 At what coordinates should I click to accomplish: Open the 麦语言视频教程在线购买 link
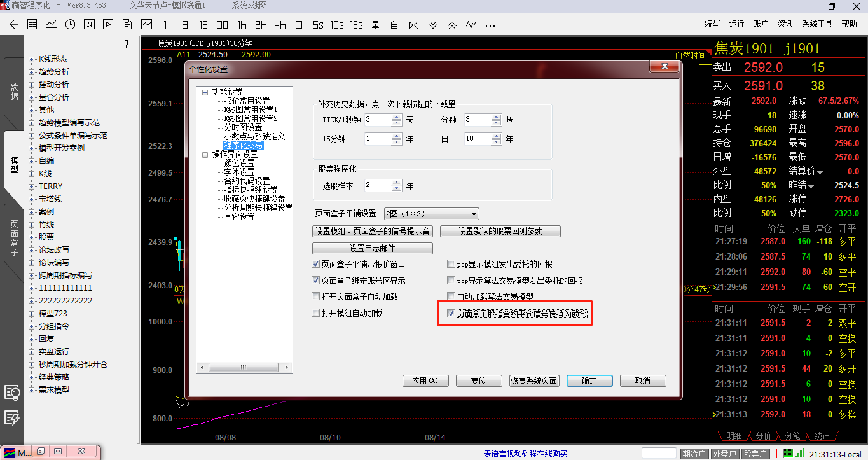525,454
